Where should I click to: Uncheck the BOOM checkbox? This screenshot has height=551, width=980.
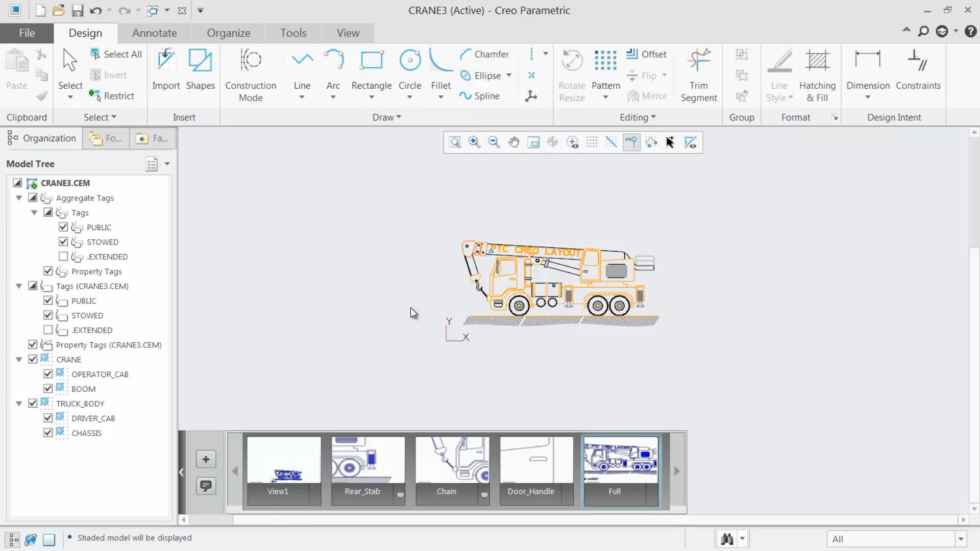point(48,388)
